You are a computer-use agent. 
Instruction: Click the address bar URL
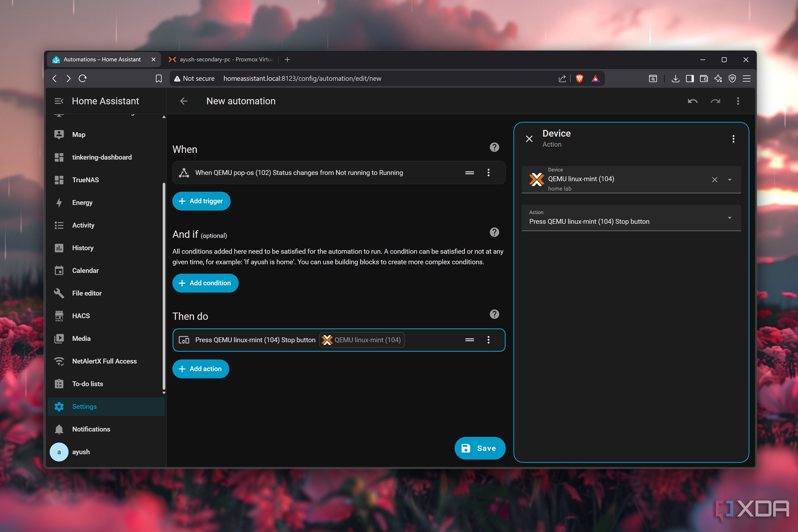pyautogui.click(x=302, y=78)
